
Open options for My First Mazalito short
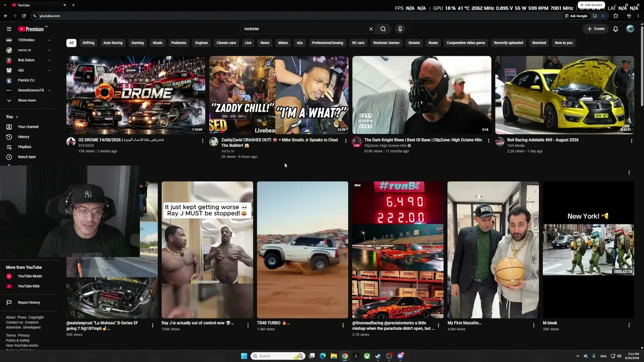[534, 325]
